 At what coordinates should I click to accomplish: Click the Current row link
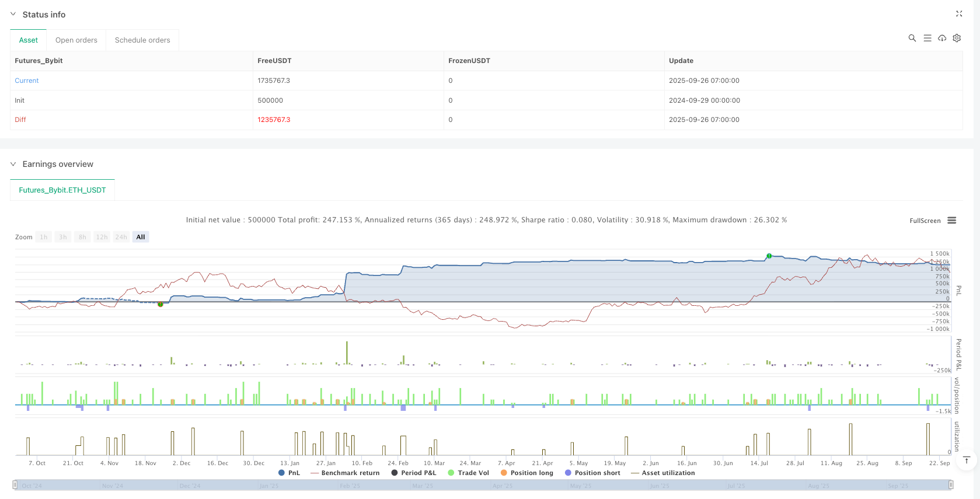pos(27,81)
